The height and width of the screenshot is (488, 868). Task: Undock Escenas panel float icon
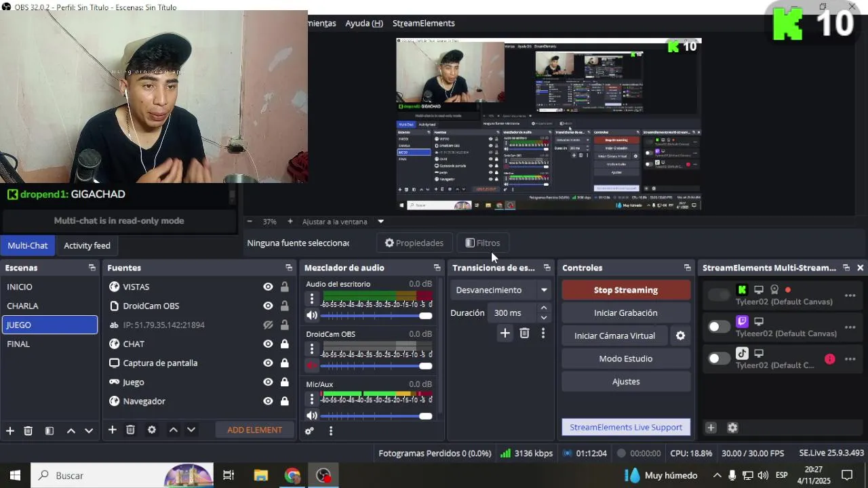coord(92,268)
